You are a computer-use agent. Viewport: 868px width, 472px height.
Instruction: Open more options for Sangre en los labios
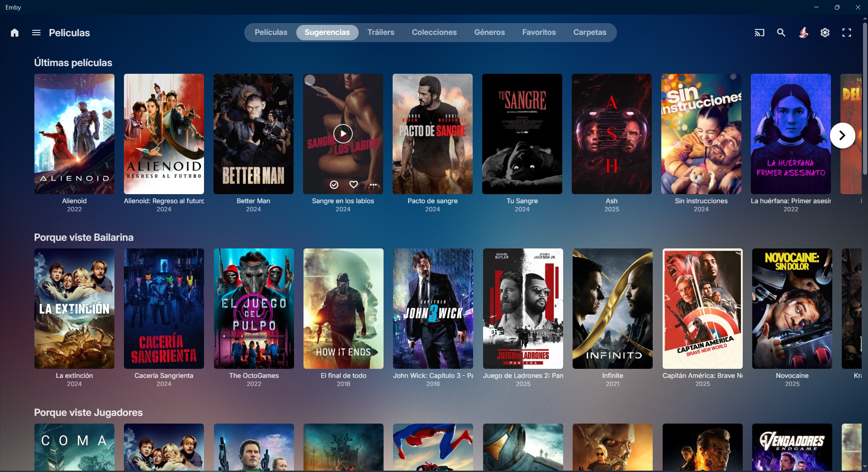(x=373, y=185)
